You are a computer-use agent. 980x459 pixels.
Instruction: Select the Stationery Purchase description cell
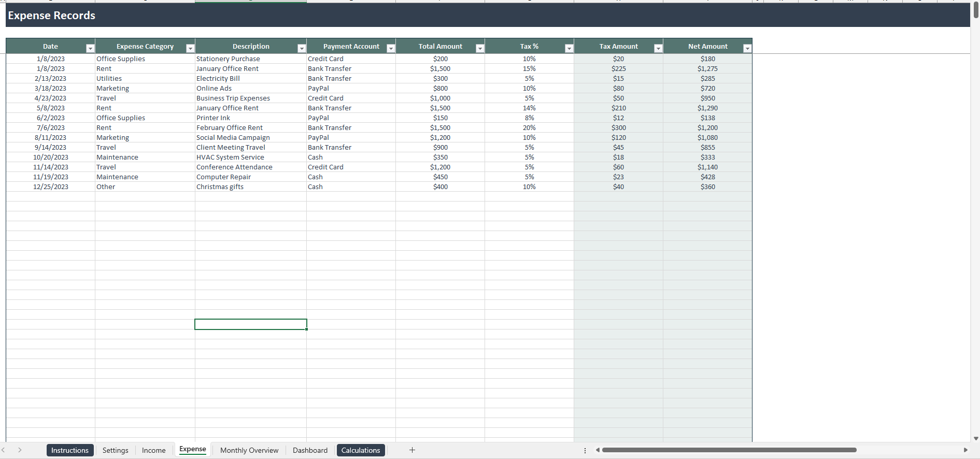(x=250, y=59)
